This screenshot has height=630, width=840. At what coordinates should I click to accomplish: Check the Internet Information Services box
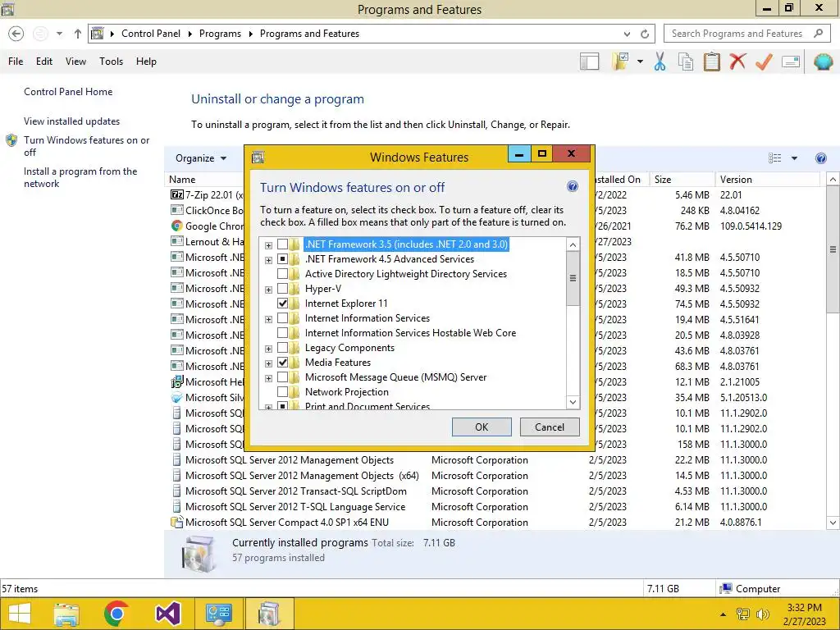click(x=282, y=319)
